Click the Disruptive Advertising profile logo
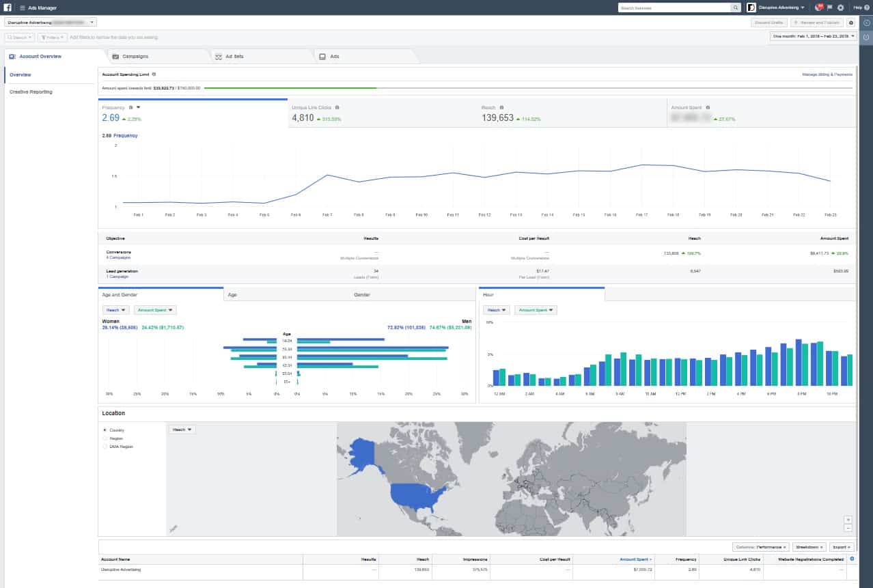 751,8
